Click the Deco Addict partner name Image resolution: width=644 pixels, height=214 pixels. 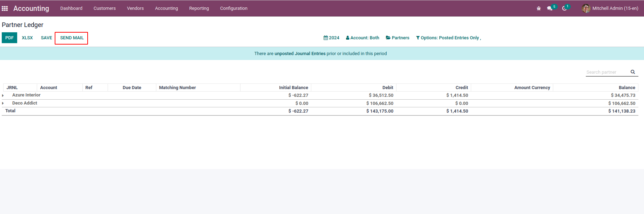[x=25, y=103]
